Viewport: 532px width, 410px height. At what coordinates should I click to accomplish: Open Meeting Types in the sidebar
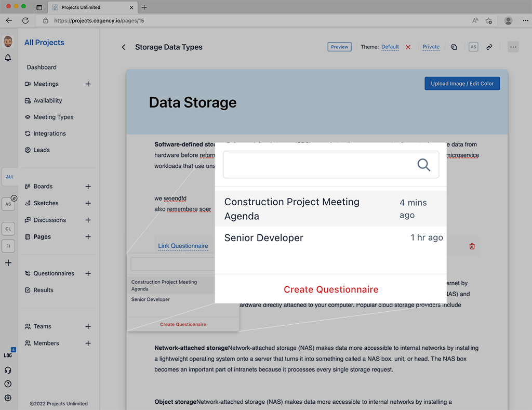[x=53, y=117]
